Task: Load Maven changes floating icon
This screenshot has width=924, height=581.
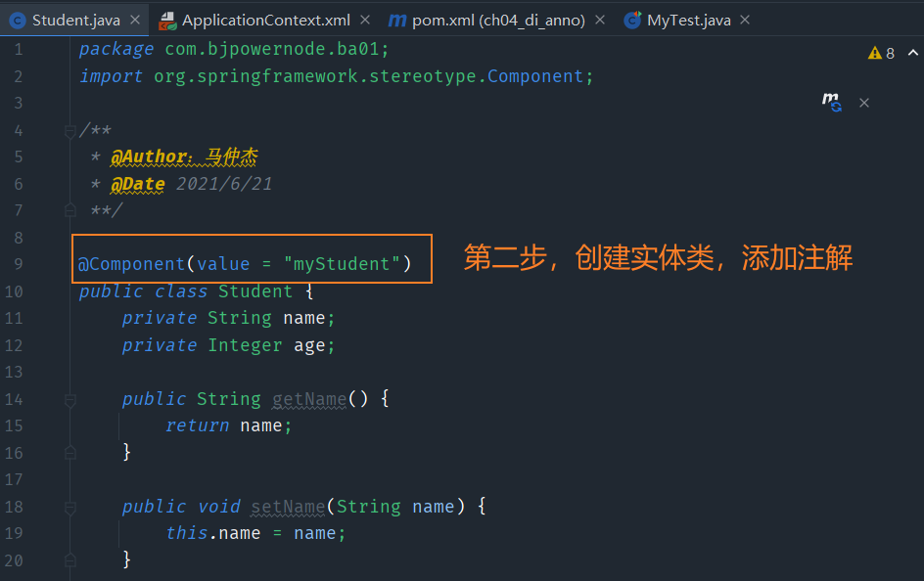Action: coord(831,102)
